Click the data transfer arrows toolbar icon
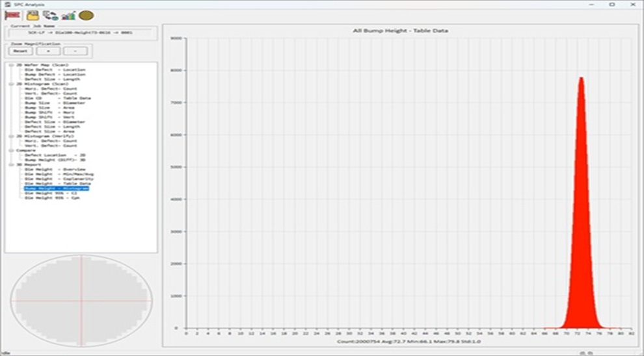 pyautogui.click(x=51, y=16)
